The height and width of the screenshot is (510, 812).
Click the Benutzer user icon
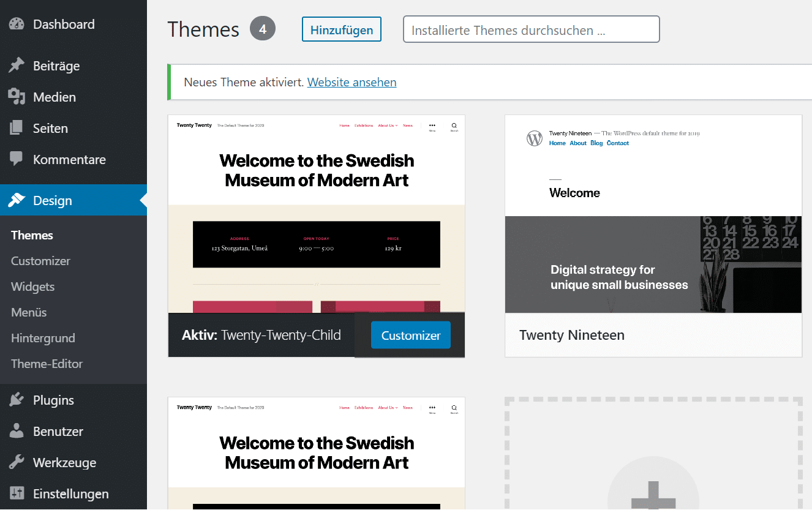[x=17, y=431]
